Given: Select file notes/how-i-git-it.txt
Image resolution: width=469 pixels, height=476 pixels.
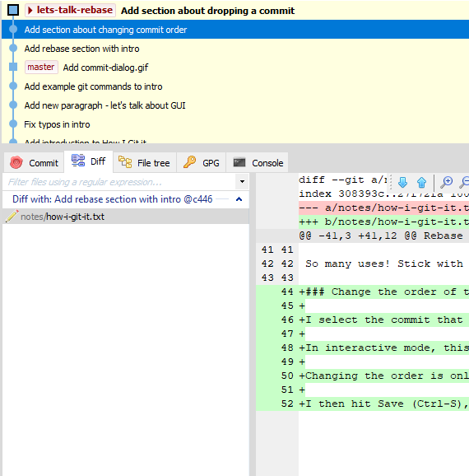Looking at the screenshot, I should (x=126, y=217).
